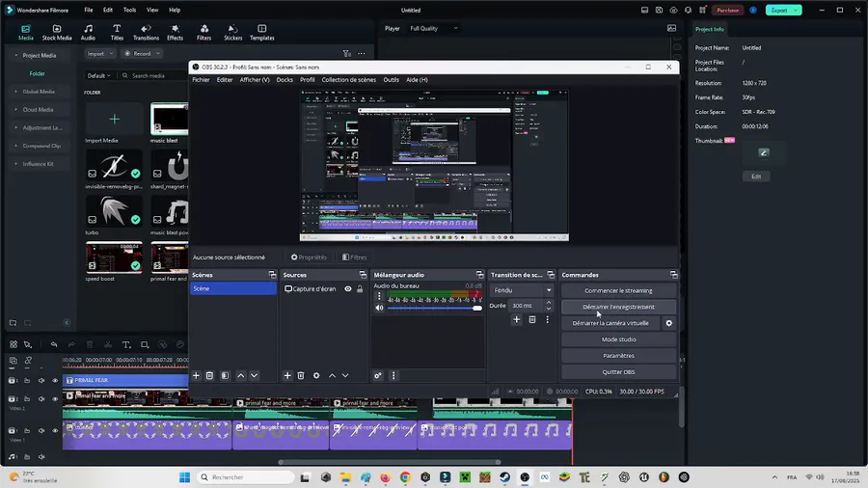The width and height of the screenshot is (868, 488).
Task: Open Full Quality player dropdown
Action: click(x=434, y=28)
